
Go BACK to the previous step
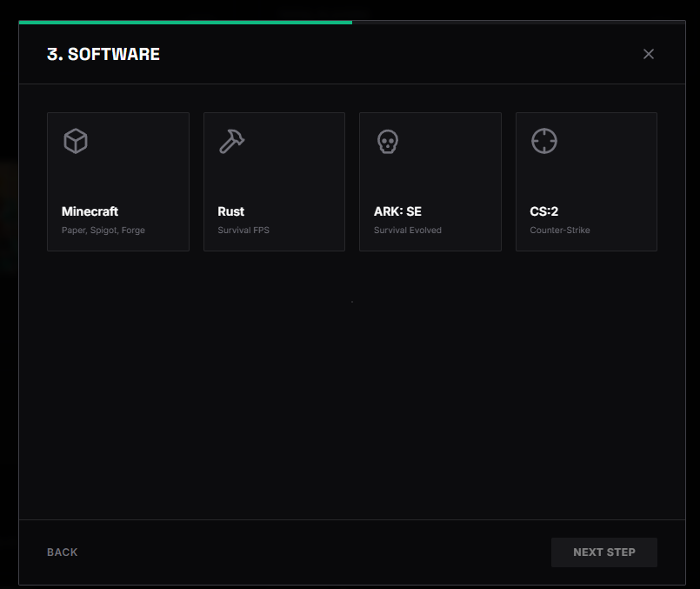(62, 552)
